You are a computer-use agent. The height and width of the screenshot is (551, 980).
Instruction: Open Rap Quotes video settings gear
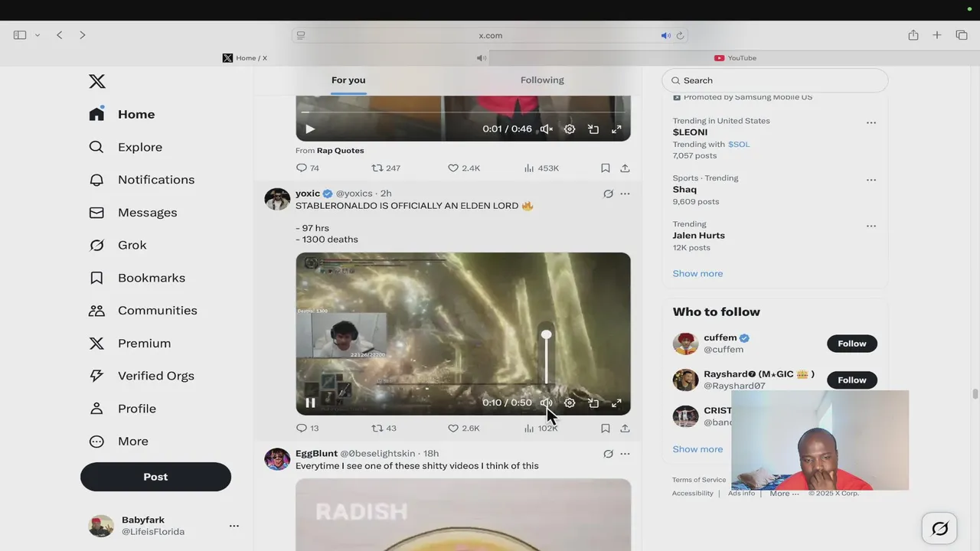pos(570,129)
